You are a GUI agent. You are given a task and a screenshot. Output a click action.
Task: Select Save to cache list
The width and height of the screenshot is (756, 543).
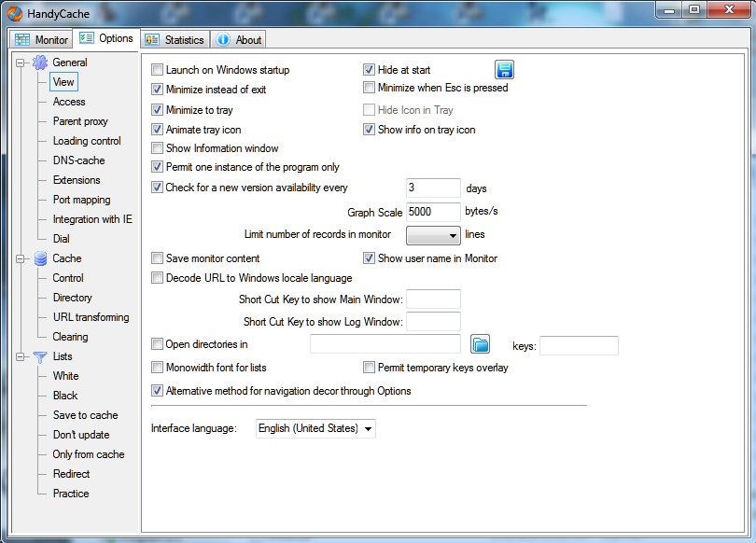85,415
